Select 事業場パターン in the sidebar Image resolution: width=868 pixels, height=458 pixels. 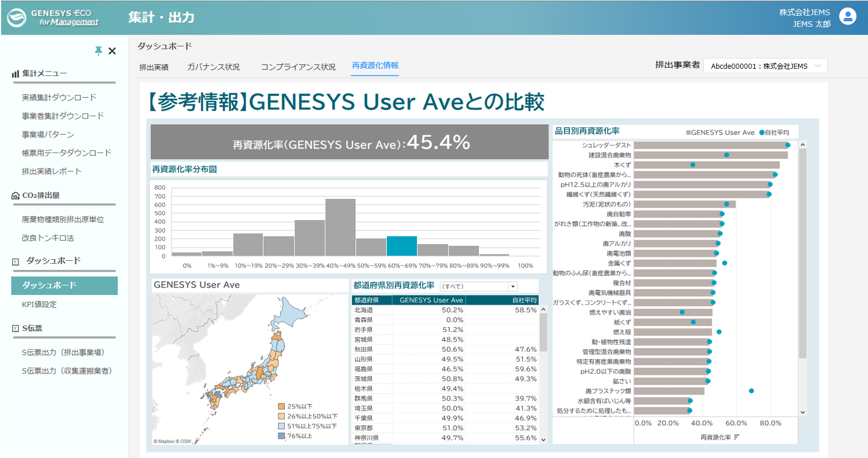(48, 134)
